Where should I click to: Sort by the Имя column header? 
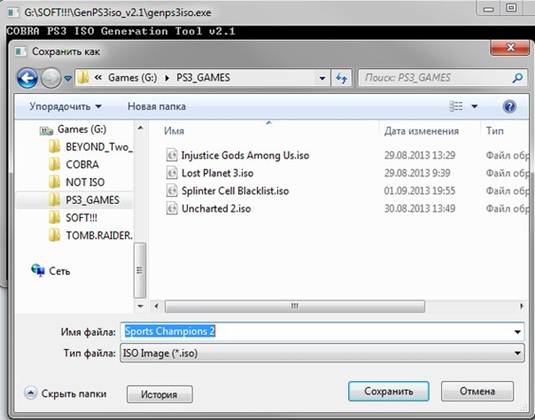pos(174,131)
